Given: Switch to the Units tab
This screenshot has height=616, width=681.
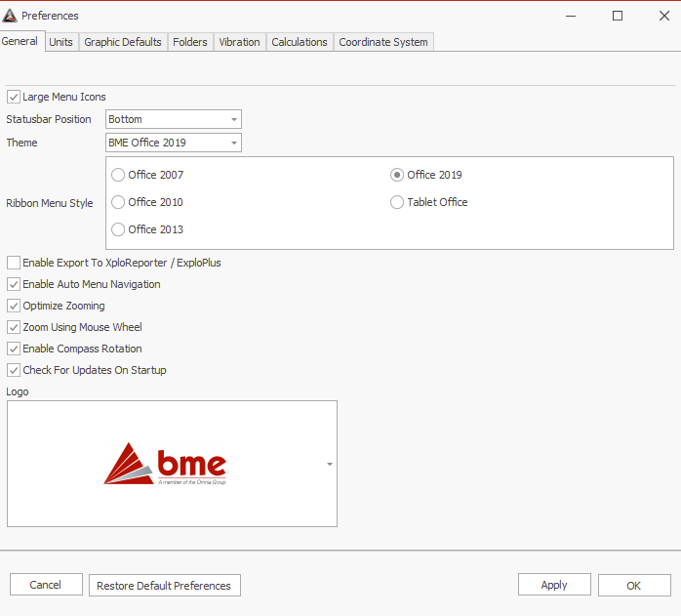Looking at the screenshot, I should [60, 42].
